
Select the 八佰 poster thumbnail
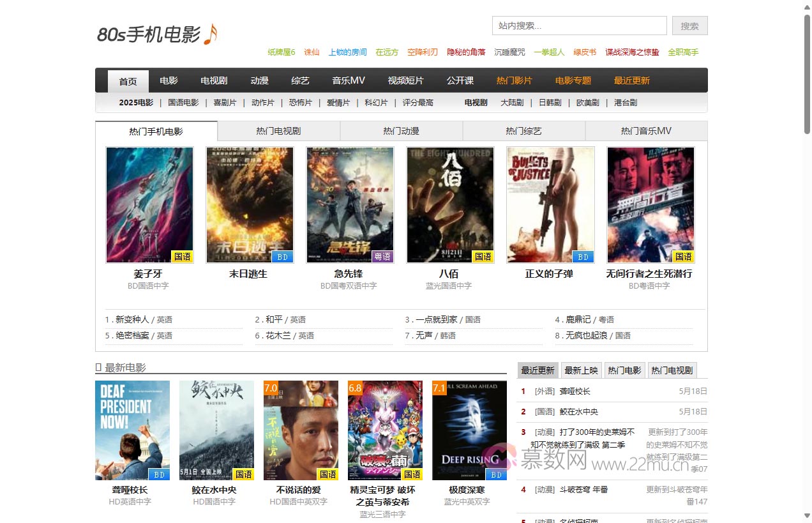[x=450, y=204]
